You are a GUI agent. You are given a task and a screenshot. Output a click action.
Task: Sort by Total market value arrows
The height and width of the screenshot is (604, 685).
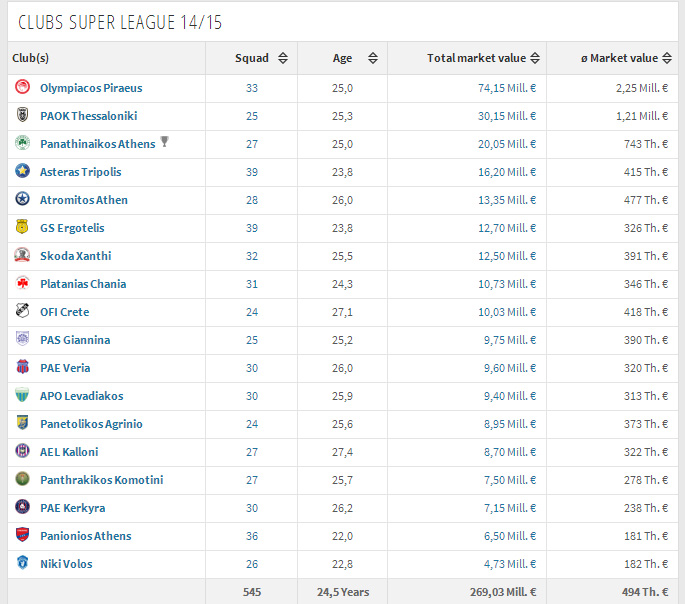[x=535, y=58]
